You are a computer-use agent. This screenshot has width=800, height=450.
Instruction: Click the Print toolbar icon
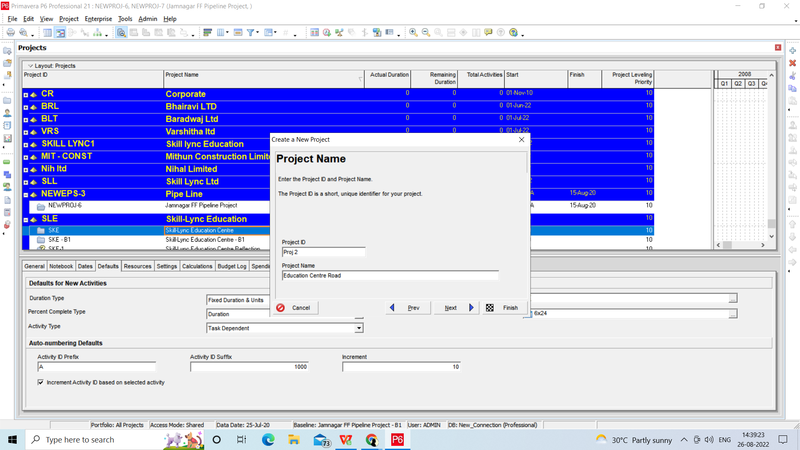(x=10, y=33)
